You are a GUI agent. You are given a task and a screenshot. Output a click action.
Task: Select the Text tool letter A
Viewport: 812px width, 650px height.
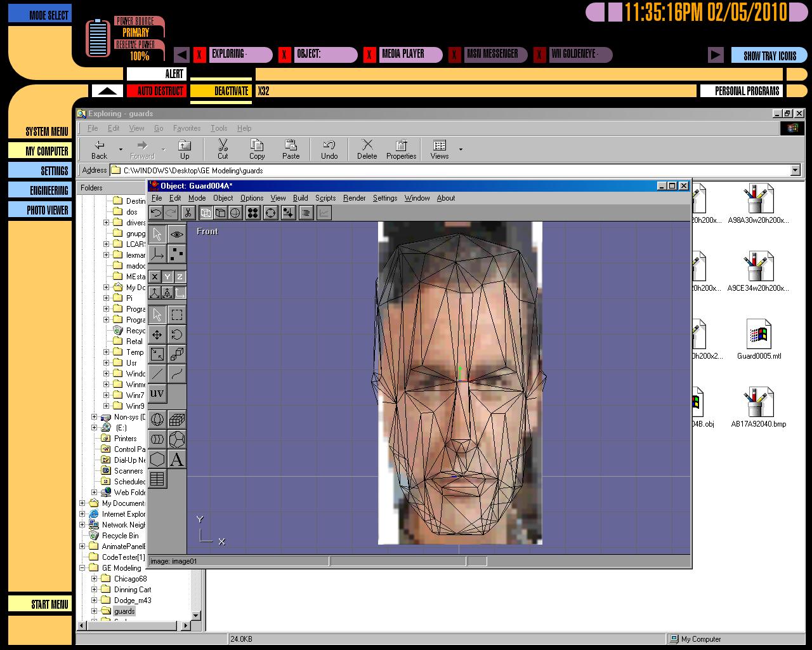[177, 459]
